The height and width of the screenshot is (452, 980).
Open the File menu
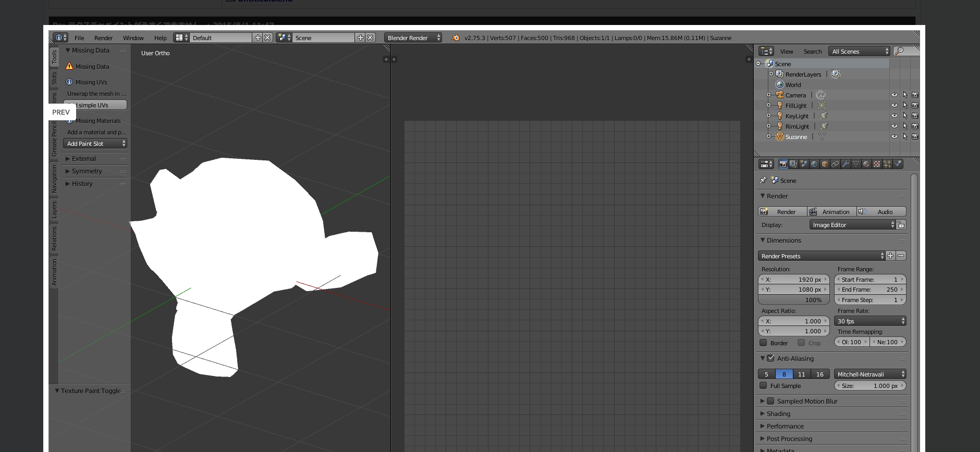click(x=79, y=37)
